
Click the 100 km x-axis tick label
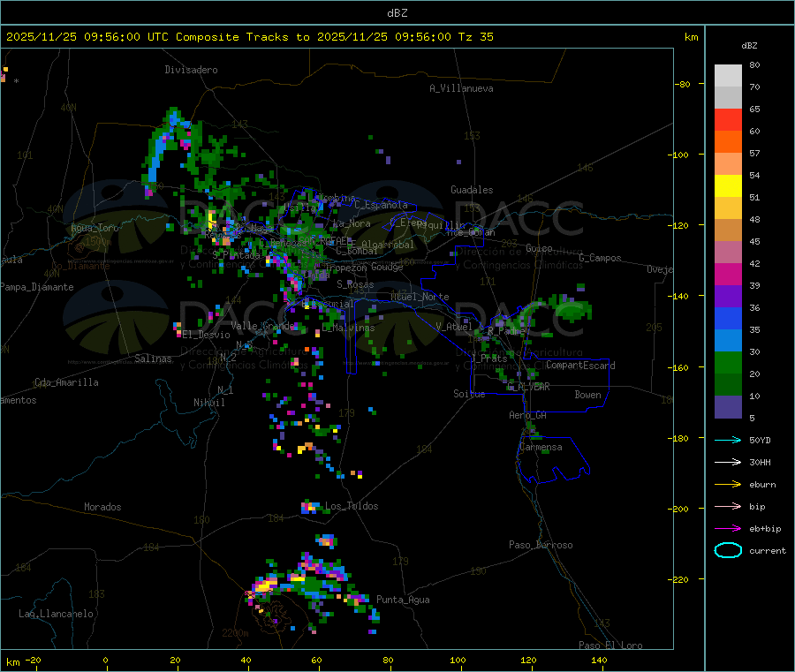pyautogui.click(x=458, y=660)
